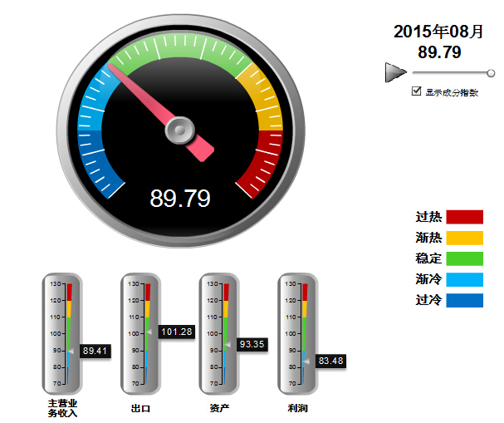Image resolution: width=504 pixels, height=423 pixels.
Task: Click the date slider handle knob
Action: 491,73
